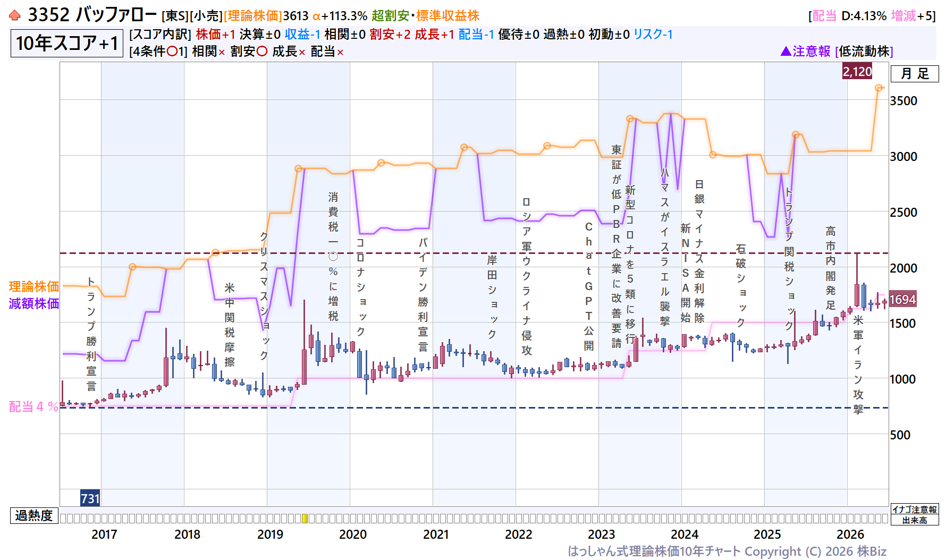Image resolution: width=946 pixels, height=560 pixels.
Task: Click the stock title 3352 バッファロー
Action: [x=92, y=15]
